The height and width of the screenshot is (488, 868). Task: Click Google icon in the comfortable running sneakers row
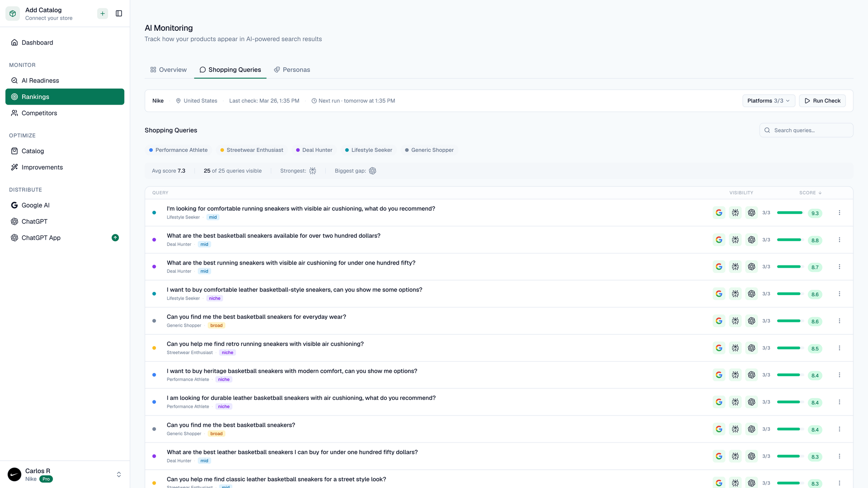pyautogui.click(x=719, y=213)
